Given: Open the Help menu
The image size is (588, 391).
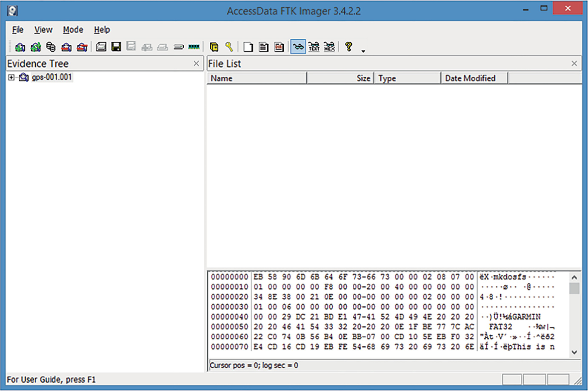Looking at the screenshot, I should [x=102, y=30].
